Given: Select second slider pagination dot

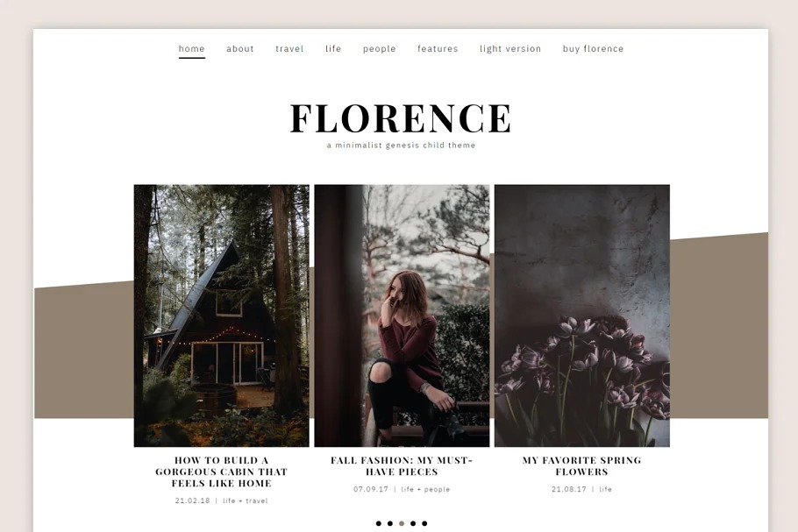Looking at the screenshot, I should point(390,523).
